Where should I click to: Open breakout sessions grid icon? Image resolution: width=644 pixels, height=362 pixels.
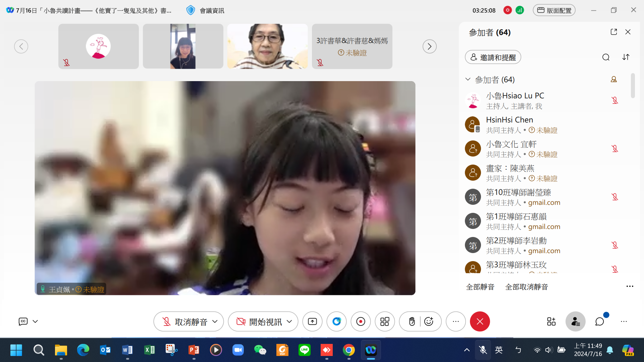click(385, 322)
